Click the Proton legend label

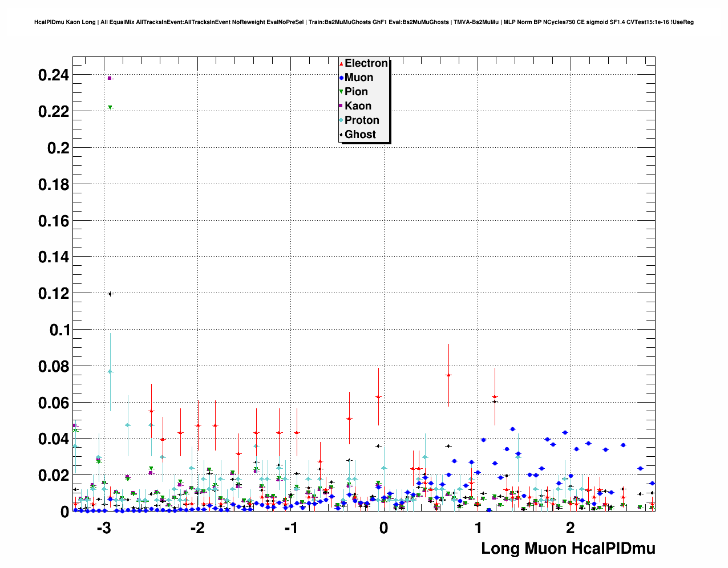[362, 120]
